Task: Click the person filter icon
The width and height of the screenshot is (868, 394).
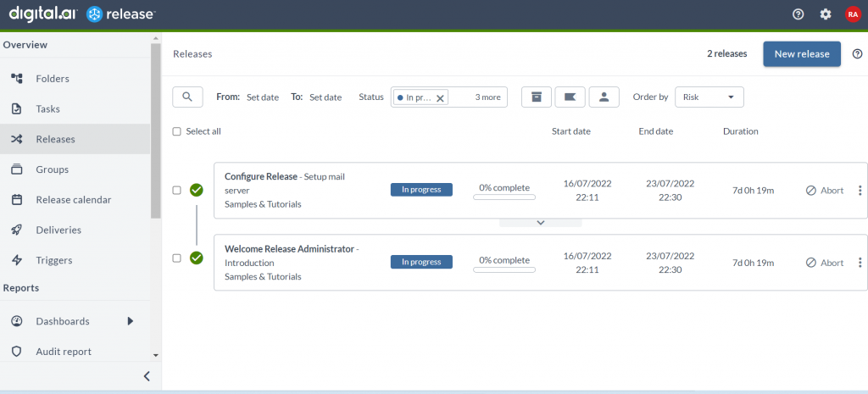Action: click(x=604, y=97)
